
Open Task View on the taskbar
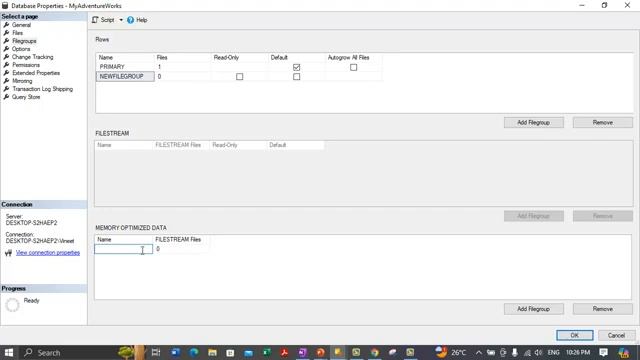pos(156,352)
